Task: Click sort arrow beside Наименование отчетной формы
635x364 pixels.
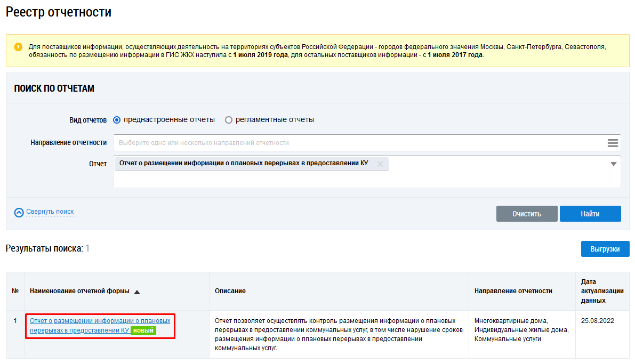Action: click(x=137, y=292)
